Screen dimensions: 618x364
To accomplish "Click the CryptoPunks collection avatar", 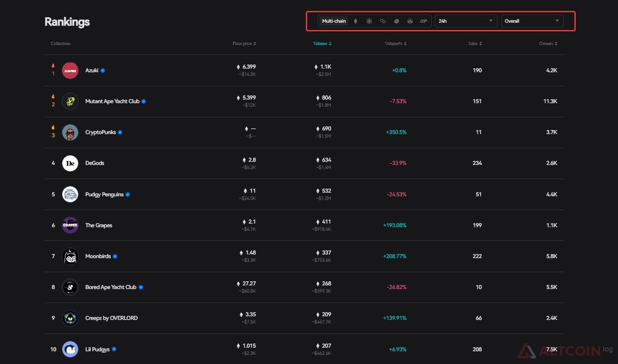I will click(70, 132).
